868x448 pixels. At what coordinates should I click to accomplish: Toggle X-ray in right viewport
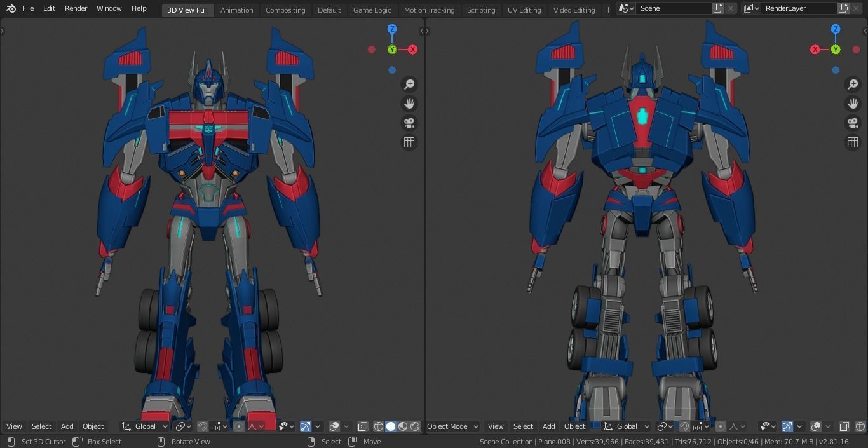(x=844, y=426)
